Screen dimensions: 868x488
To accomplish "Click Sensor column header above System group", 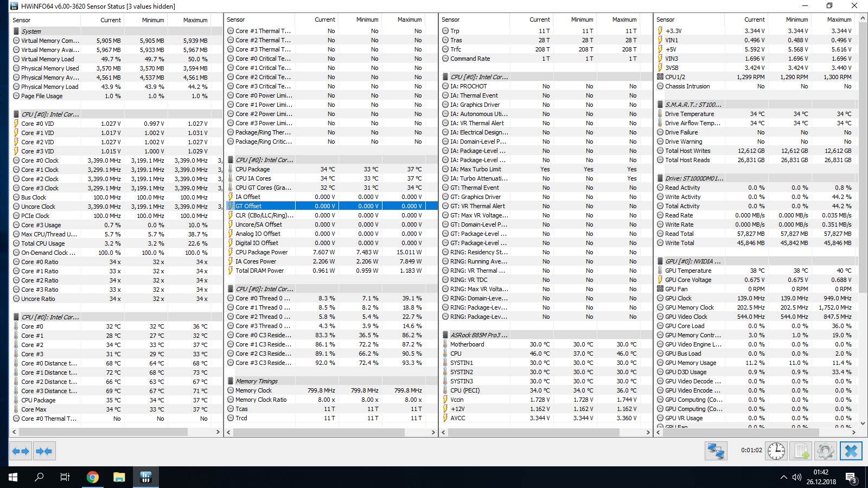I will tap(46, 20).
